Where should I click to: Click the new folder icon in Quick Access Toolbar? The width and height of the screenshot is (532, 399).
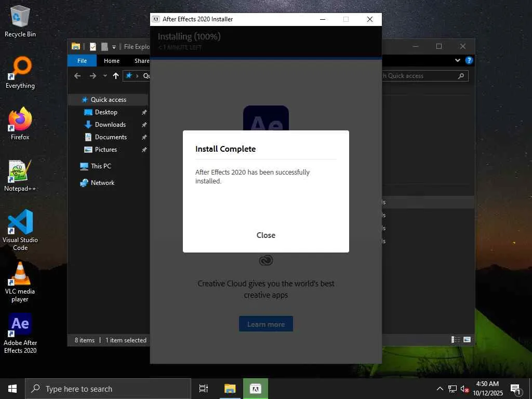pyautogui.click(x=104, y=46)
